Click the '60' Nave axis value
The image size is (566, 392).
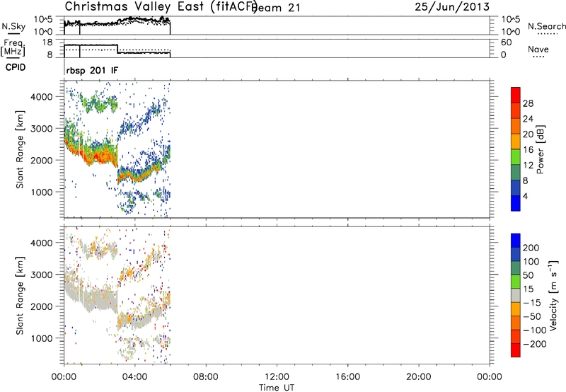(x=507, y=42)
